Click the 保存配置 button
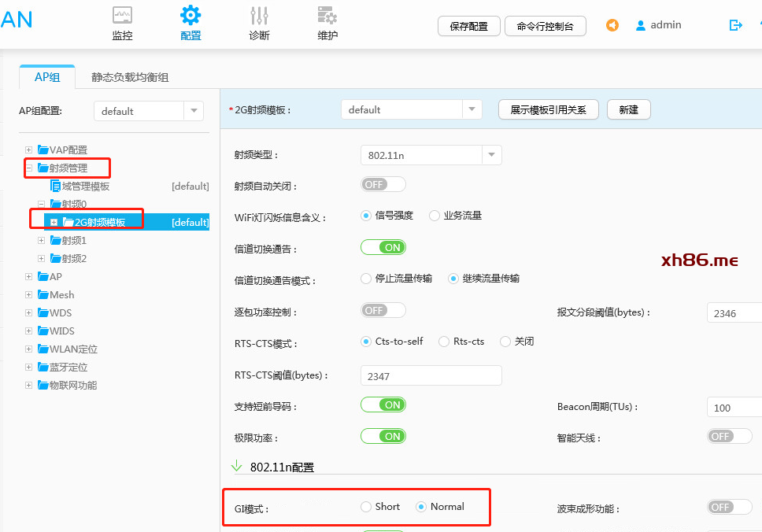Image resolution: width=762 pixels, height=532 pixels. [x=468, y=26]
